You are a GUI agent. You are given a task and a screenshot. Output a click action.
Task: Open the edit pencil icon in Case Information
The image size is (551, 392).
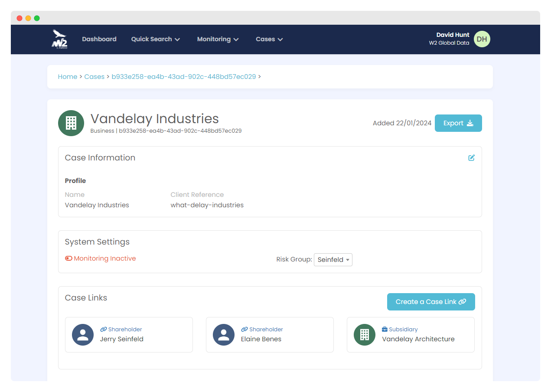(471, 158)
